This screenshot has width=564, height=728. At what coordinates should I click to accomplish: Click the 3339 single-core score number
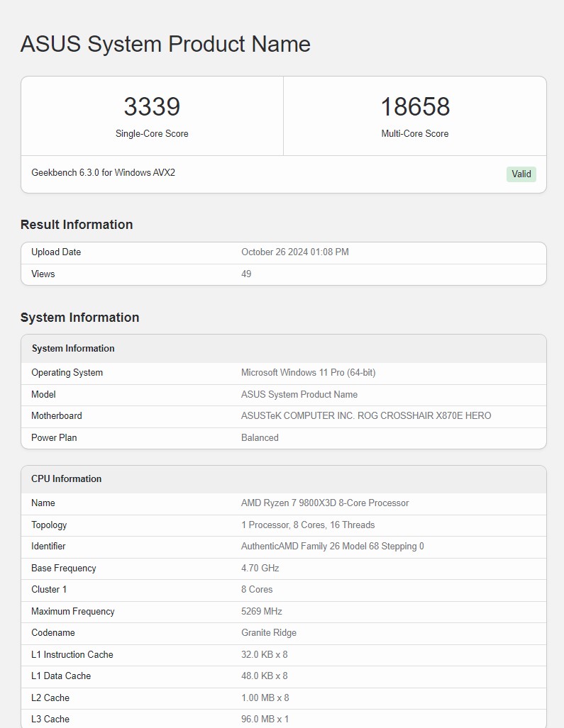click(x=152, y=107)
